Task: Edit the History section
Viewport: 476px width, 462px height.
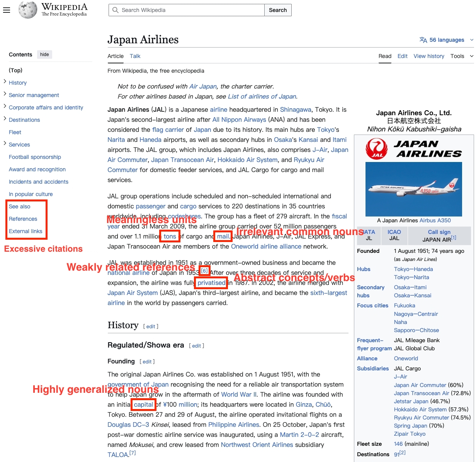Action: coord(151,326)
